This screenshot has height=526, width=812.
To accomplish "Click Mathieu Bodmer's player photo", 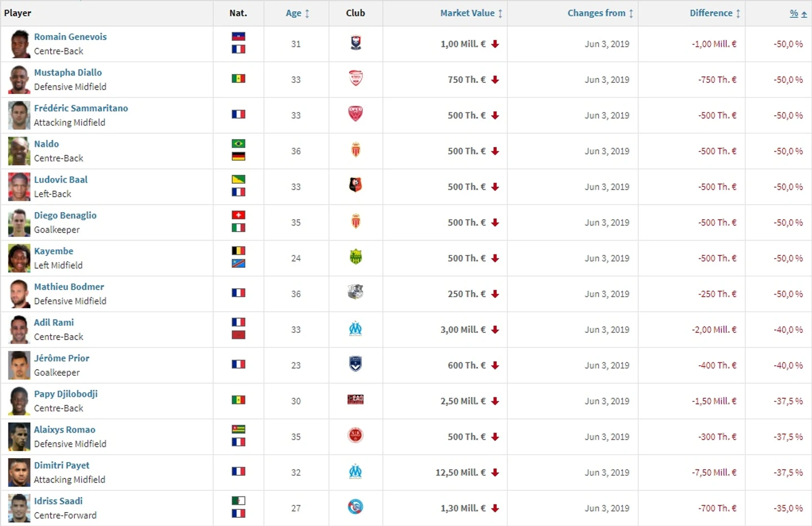I will [x=19, y=294].
